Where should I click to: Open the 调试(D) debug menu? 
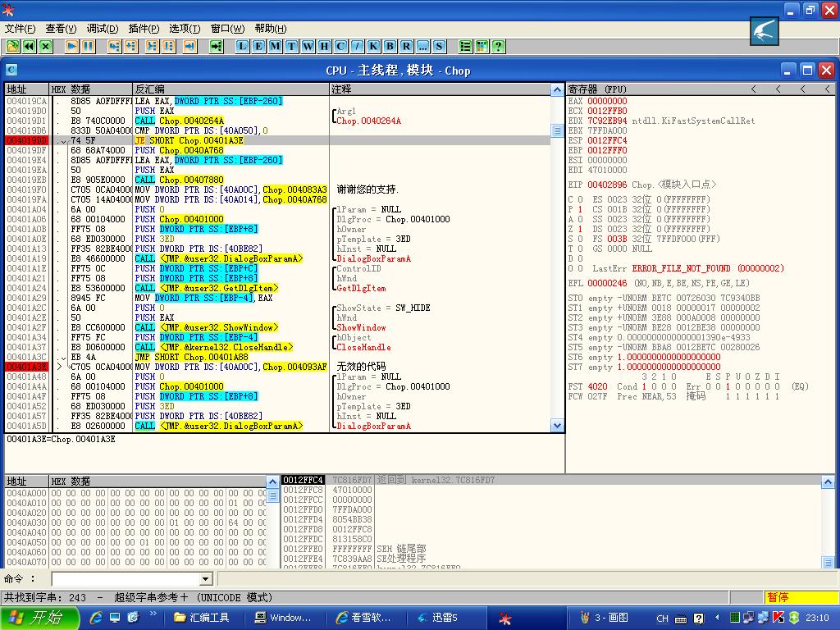tap(103, 29)
